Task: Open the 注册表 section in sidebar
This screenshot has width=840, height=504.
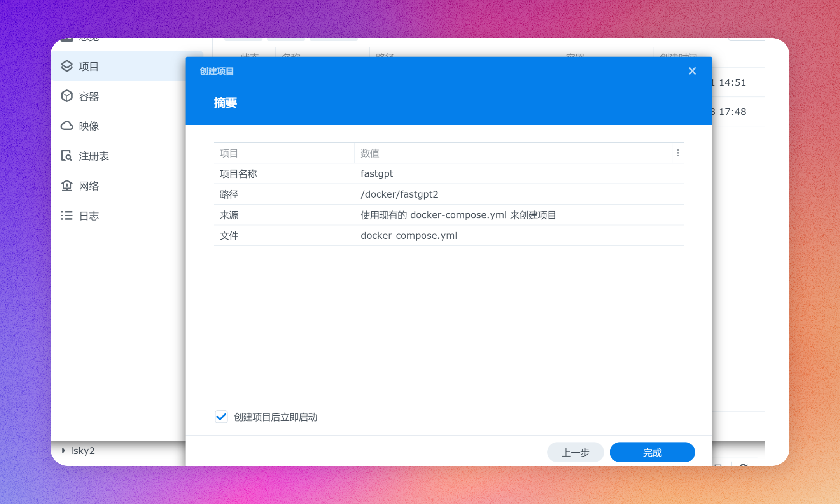Action: pyautogui.click(x=94, y=156)
